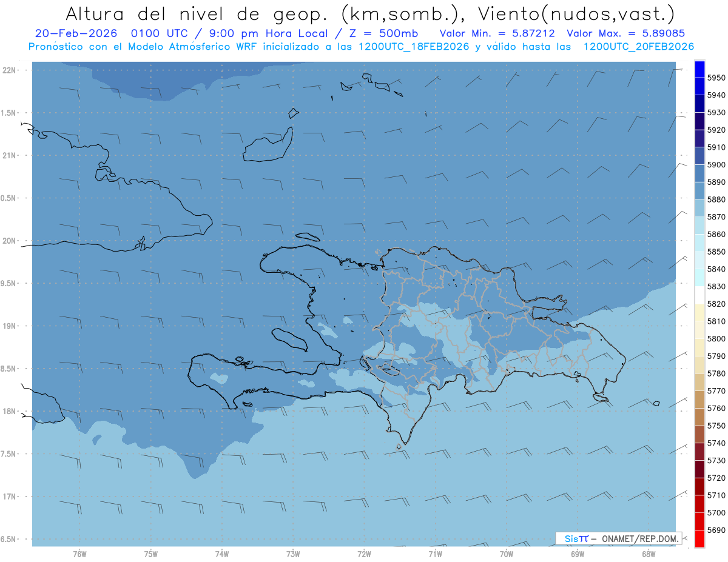Click the '68W' longitude label
728x562 pixels.
pos(648,554)
